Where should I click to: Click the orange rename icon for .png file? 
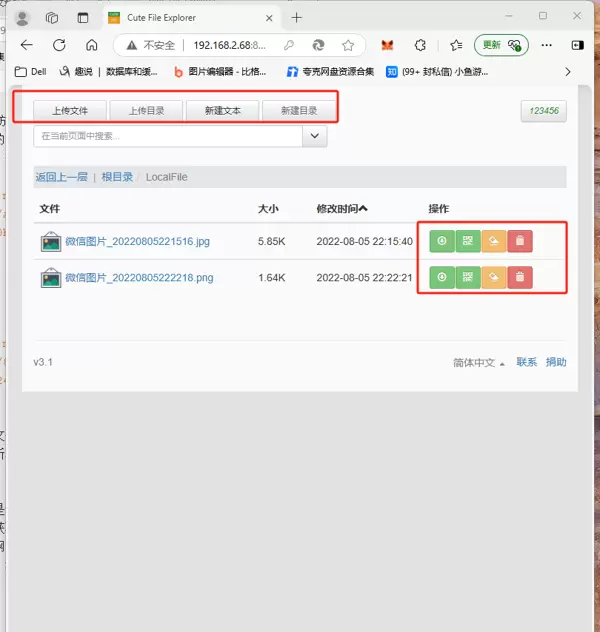point(494,277)
